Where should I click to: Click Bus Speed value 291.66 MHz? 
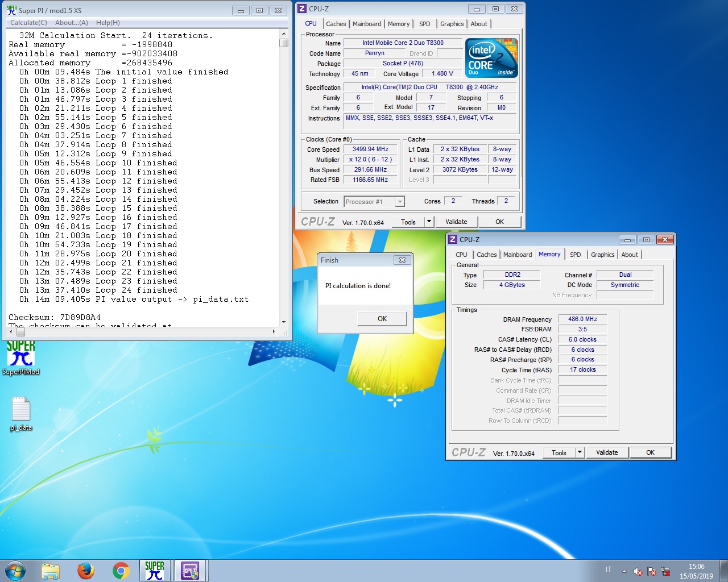370,170
